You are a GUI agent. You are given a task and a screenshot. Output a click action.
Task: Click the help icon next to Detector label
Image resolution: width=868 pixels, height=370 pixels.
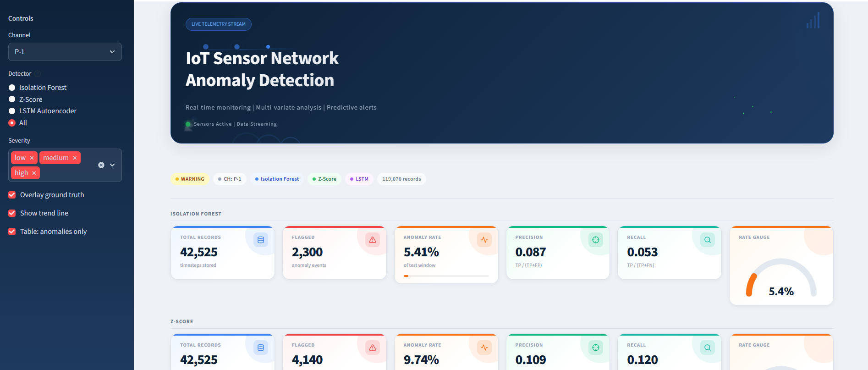point(38,74)
